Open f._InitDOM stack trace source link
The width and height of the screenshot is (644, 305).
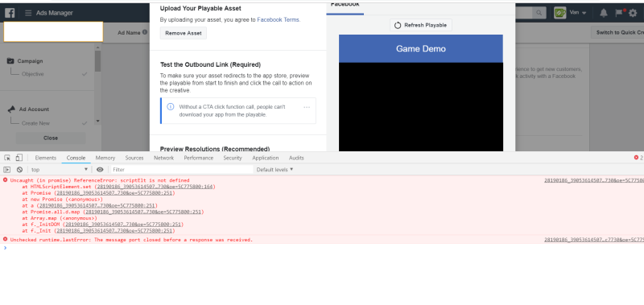pos(123,225)
